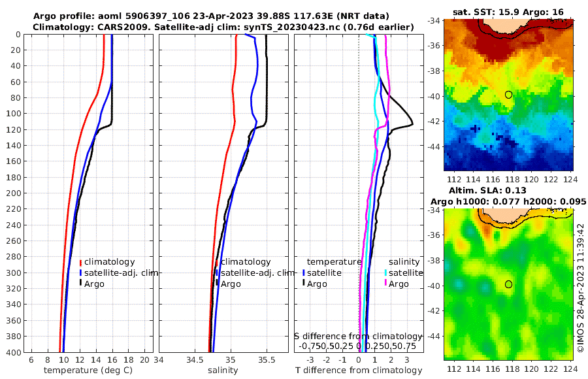Click 'T difference from climatology' axis label
This screenshot has width=588, height=379.
pyautogui.click(x=359, y=371)
